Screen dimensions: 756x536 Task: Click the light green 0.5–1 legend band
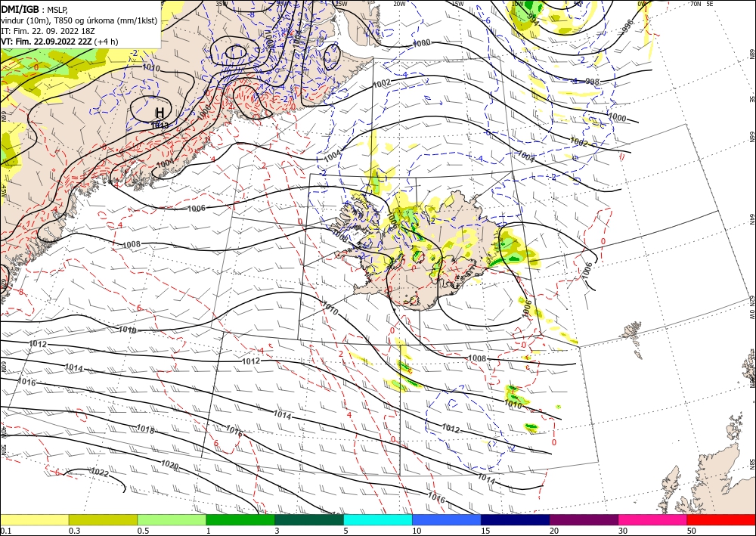[172, 519]
